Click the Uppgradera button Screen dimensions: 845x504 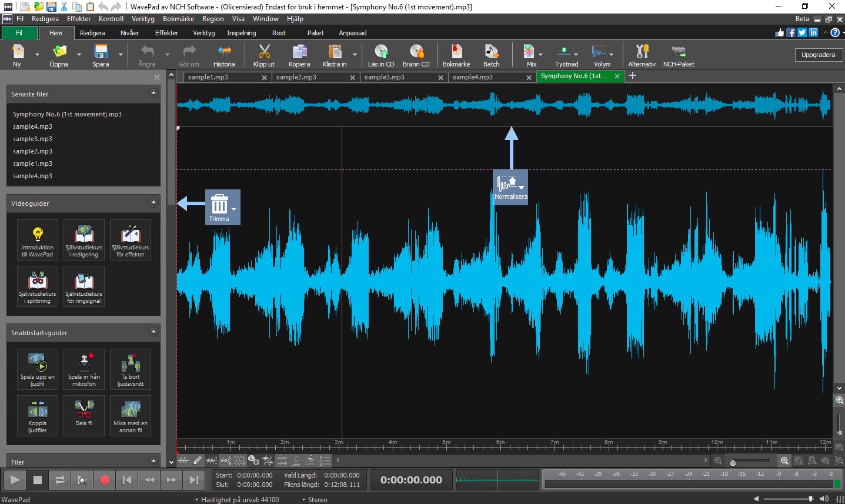pos(819,54)
